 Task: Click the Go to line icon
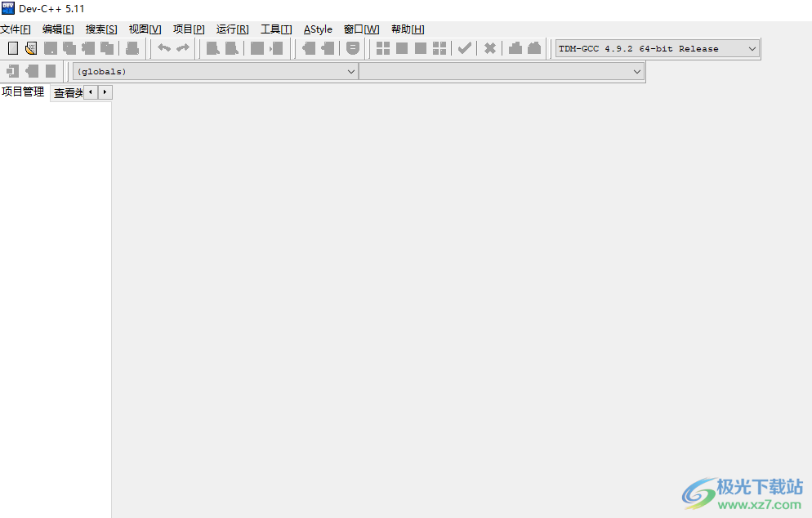(x=277, y=48)
